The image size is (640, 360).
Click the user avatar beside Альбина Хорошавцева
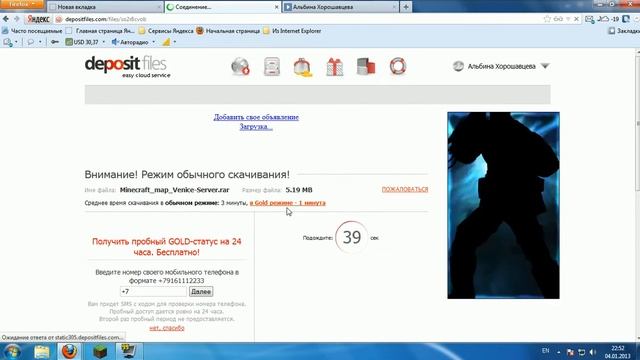458,66
